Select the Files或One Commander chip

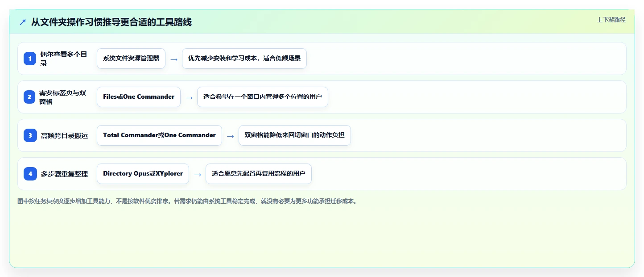[139, 97]
